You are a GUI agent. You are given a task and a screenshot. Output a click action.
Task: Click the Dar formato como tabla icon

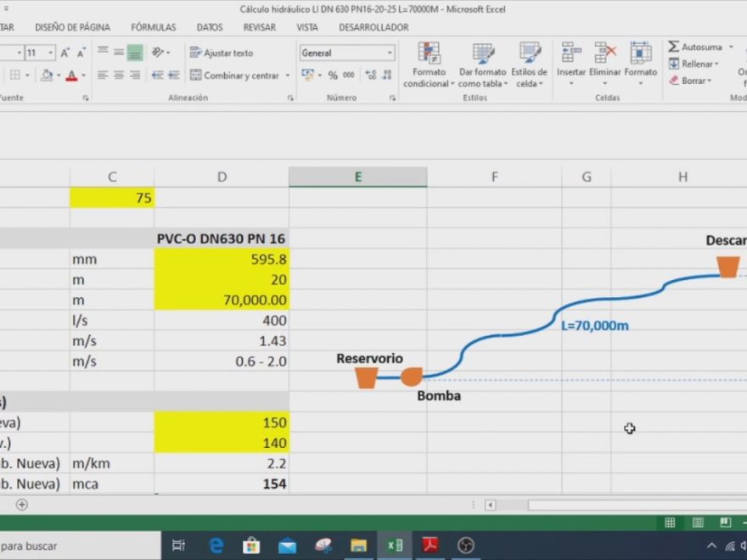pyautogui.click(x=482, y=54)
